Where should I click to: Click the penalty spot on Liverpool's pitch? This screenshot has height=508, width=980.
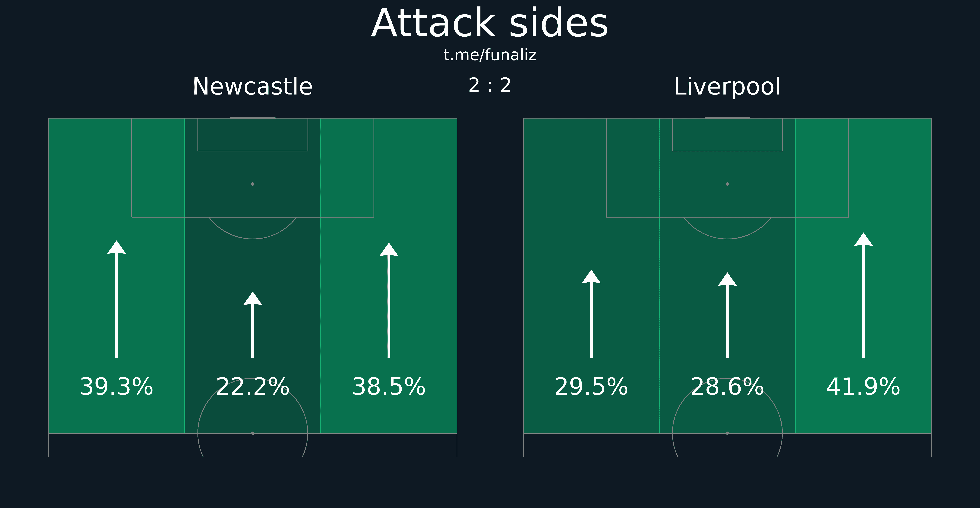pos(727,184)
